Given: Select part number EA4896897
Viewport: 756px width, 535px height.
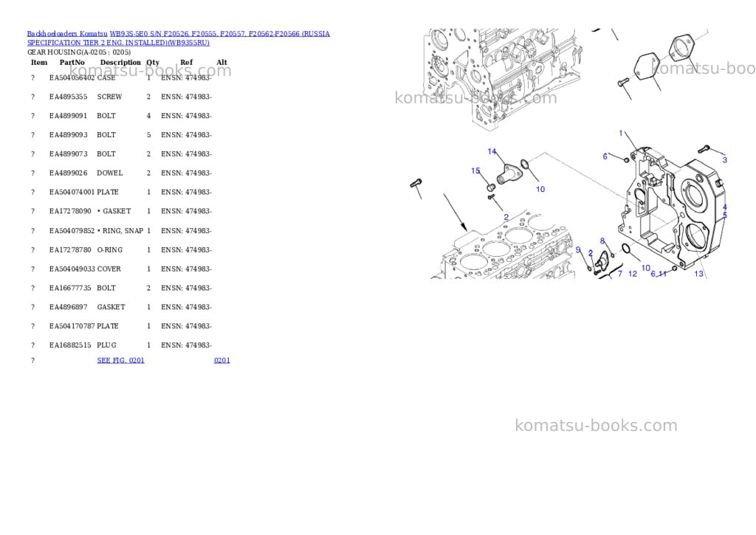Looking at the screenshot, I should [x=69, y=307].
